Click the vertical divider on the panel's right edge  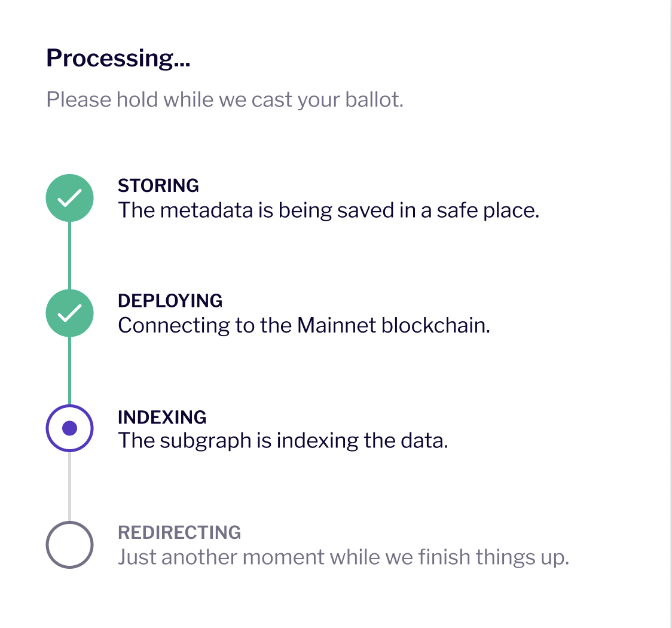[671, 314]
